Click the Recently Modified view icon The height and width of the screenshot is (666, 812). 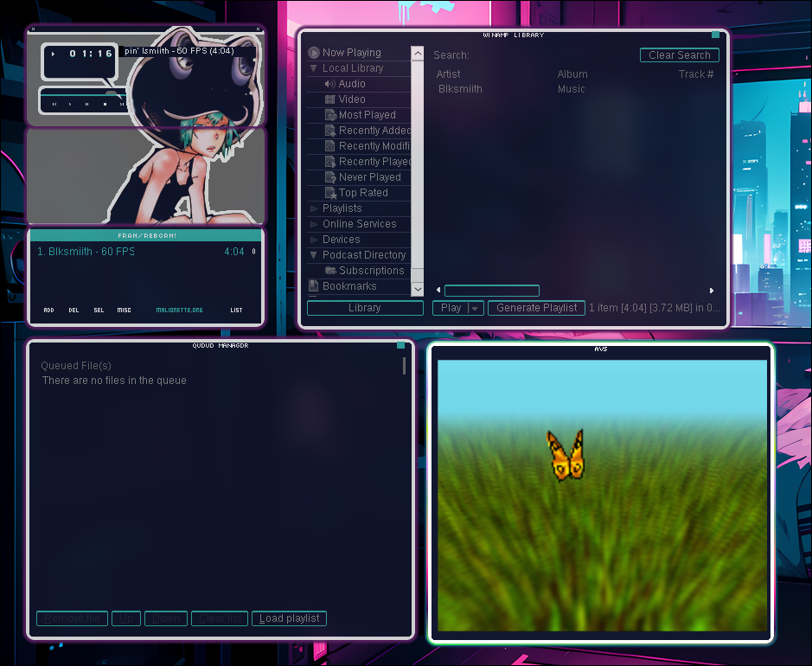[330, 146]
